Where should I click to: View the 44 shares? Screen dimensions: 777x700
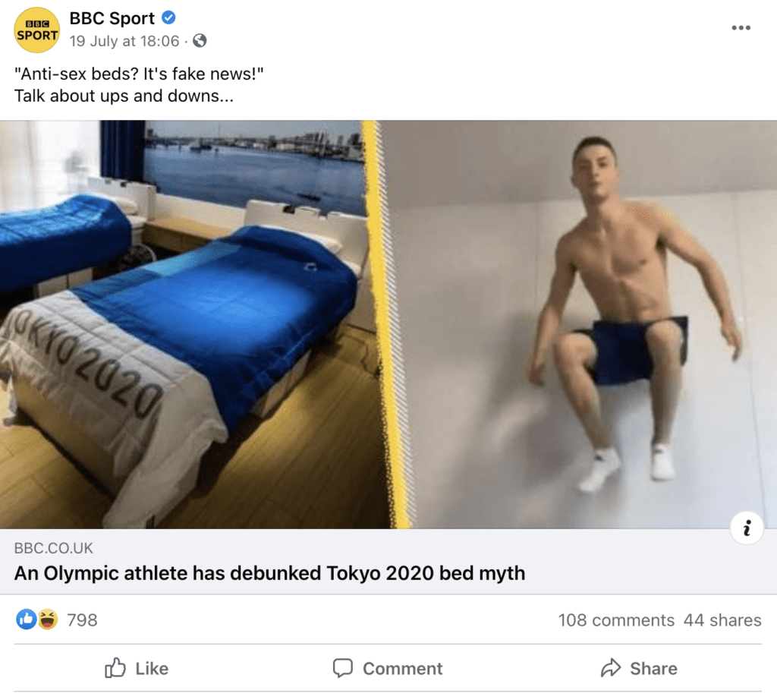click(722, 620)
